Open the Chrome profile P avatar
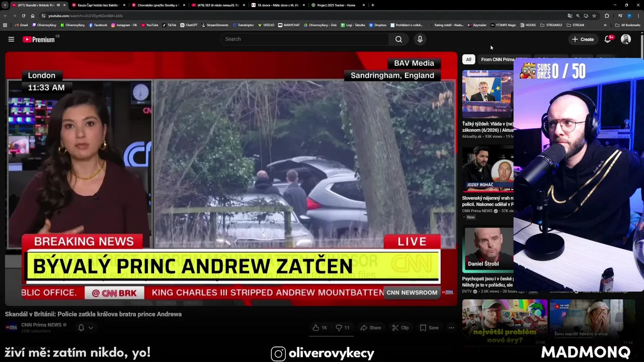This screenshot has height=362, width=644. point(629,16)
